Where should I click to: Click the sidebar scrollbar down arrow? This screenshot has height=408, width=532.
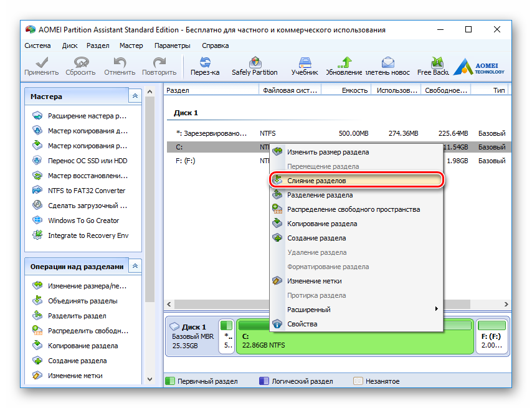(150, 379)
